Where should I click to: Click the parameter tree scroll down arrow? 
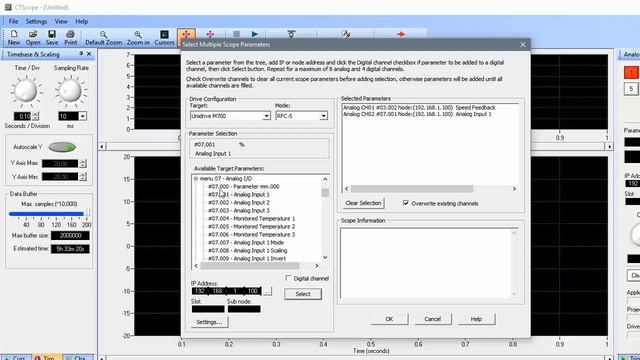(x=325, y=257)
